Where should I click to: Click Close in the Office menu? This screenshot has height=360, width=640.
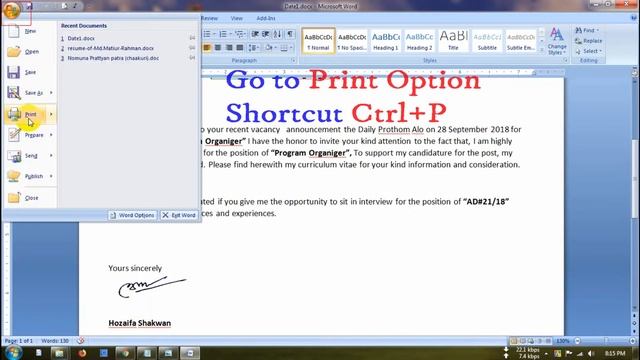pos(29,198)
